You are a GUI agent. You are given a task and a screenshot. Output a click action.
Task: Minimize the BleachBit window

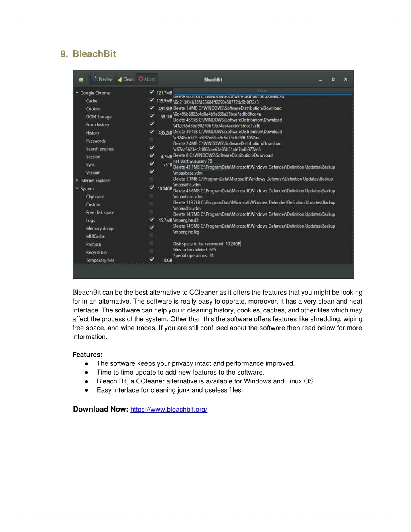[x=321, y=79]
